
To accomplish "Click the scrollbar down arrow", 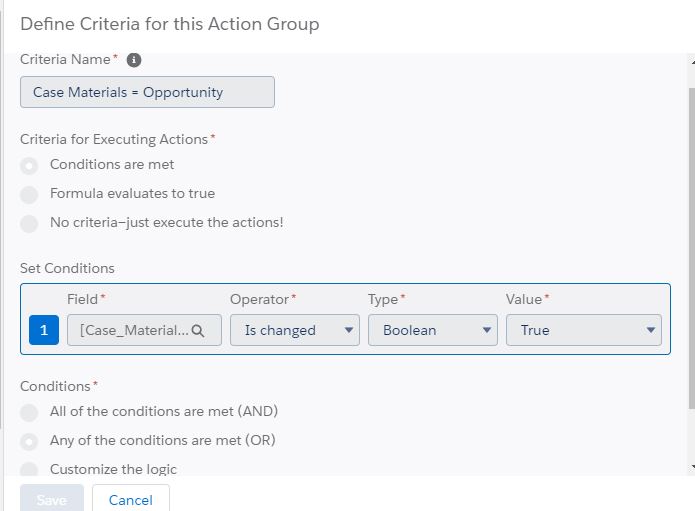I will click(690, 467).
